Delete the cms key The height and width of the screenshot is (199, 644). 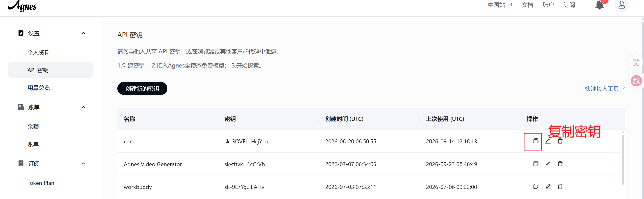click(560, 141)
